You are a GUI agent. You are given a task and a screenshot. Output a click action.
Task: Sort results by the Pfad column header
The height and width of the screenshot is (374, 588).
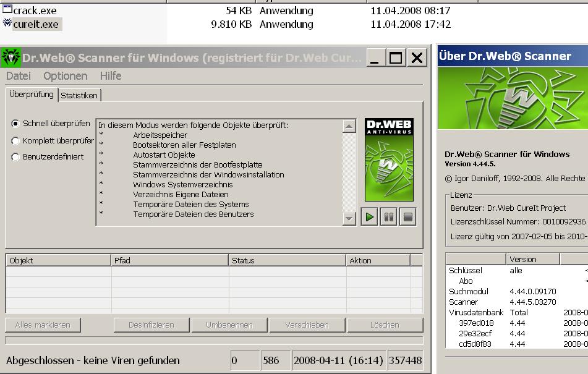(x=170, y=260)
